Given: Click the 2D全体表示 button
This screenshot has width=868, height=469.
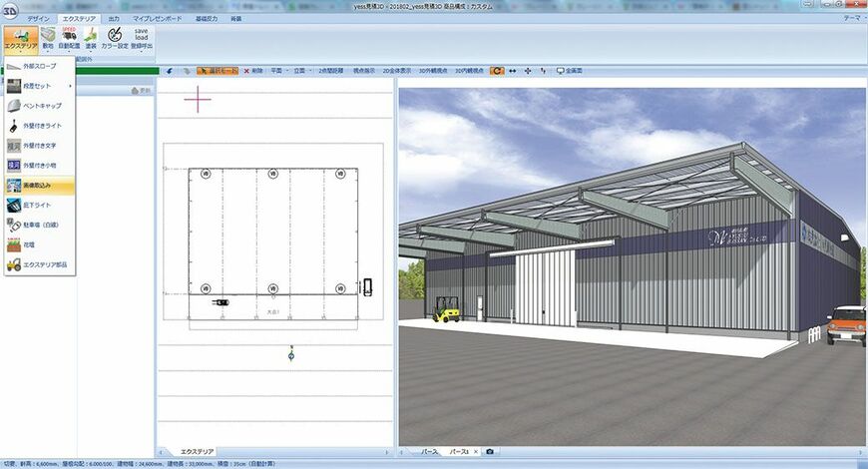Looking at the screenshot, I should tap(397, 71).
